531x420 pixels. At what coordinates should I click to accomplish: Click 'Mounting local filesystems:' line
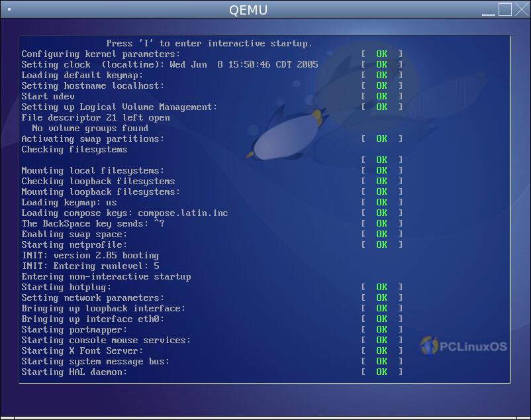pos(93,171)
